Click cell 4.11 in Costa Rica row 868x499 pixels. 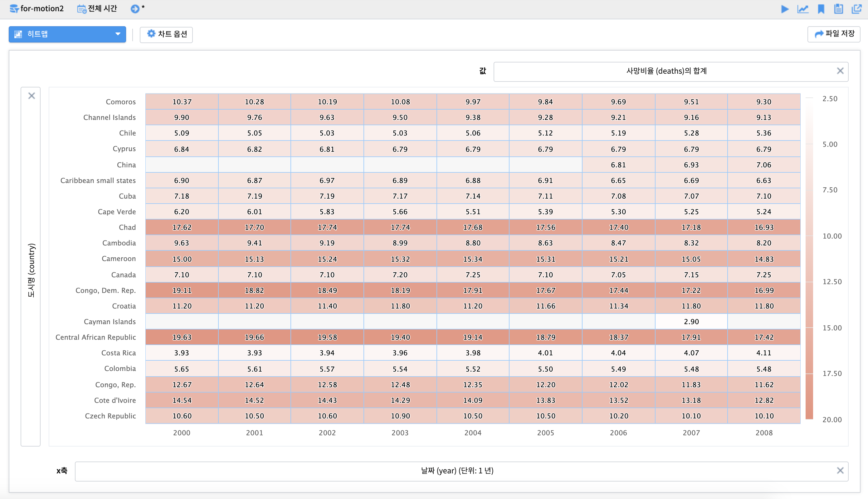764,353
